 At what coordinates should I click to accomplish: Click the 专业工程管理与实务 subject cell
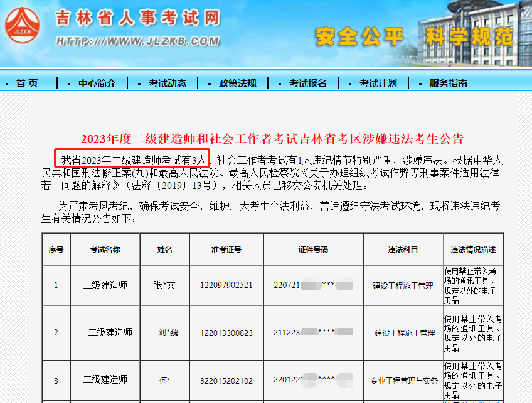pos(404,380)
